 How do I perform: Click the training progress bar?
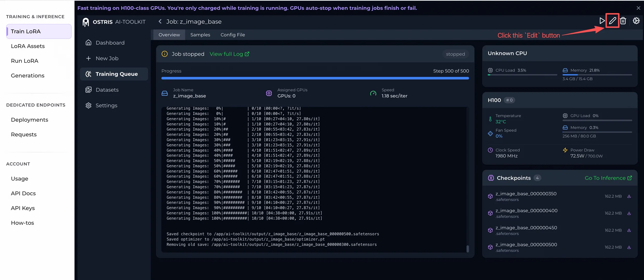pos(315,78)
